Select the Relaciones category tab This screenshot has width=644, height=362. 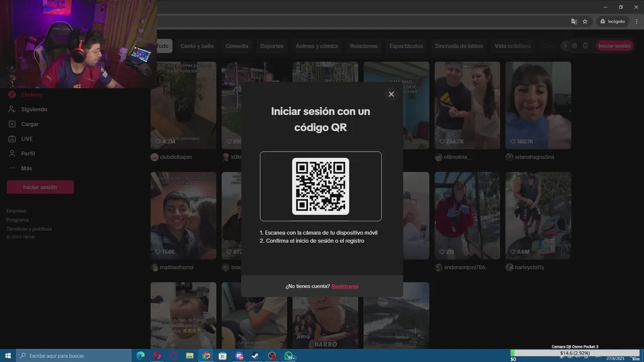tap(364, 46)
